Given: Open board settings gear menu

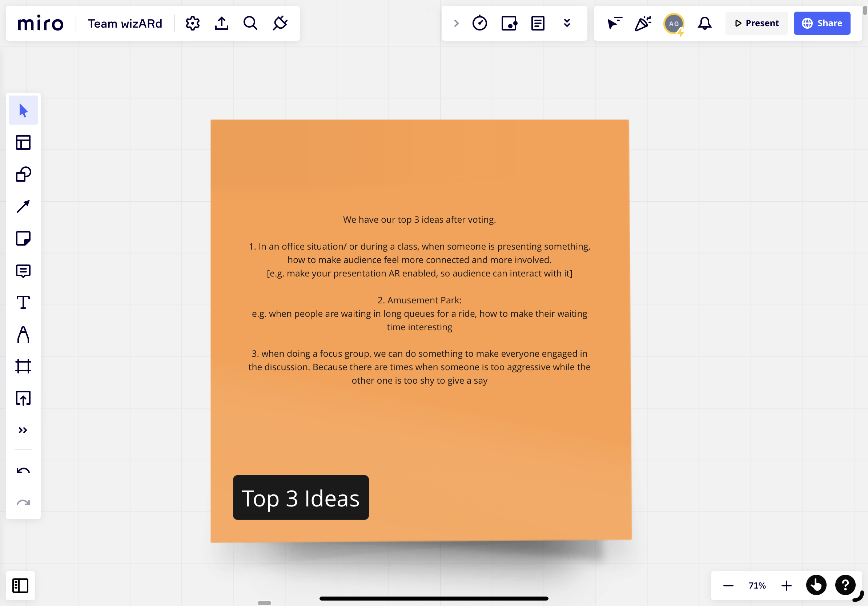Looking at the screenshot, I should [x=192, y=23].
